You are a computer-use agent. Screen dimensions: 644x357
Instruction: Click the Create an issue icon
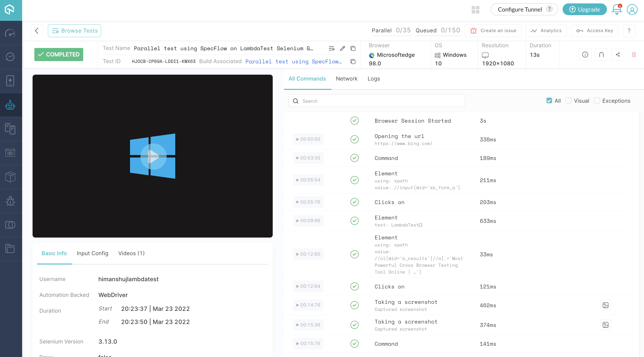pos(474,30)
